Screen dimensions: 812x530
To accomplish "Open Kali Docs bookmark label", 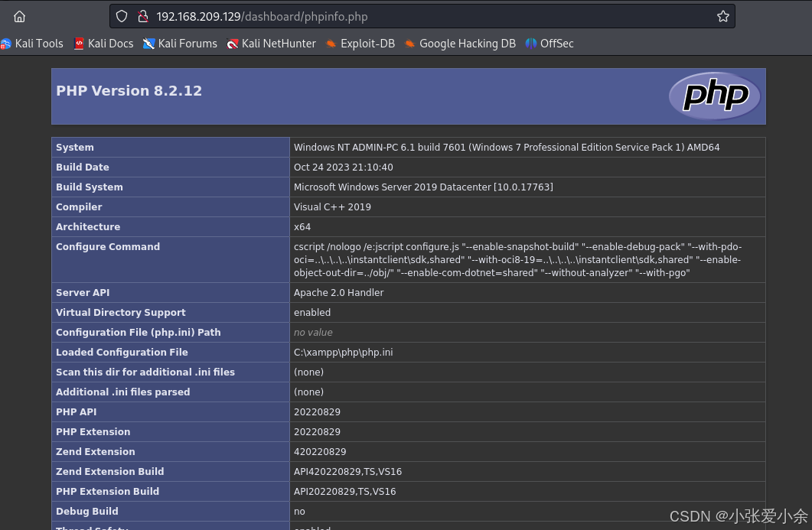I will [x=110, y=44].
